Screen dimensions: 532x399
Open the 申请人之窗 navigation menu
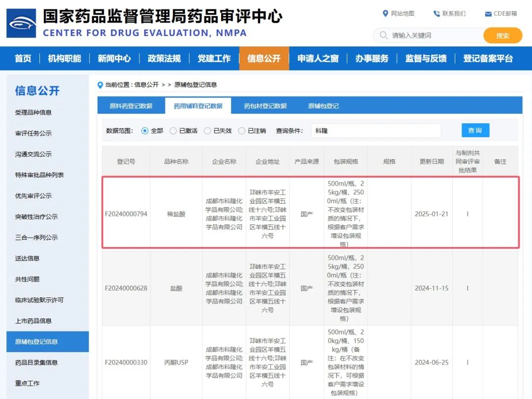[x=318, y=59]
